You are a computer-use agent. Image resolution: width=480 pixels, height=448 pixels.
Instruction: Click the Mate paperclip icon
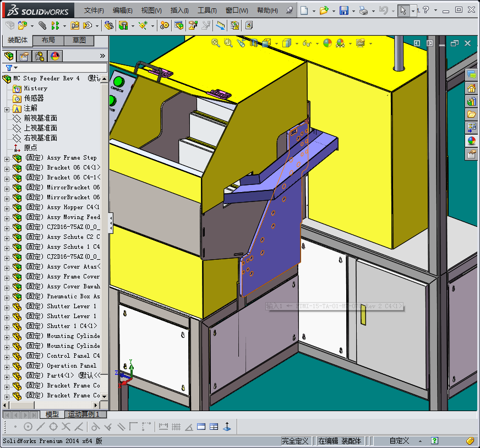(x=42, y=25)
